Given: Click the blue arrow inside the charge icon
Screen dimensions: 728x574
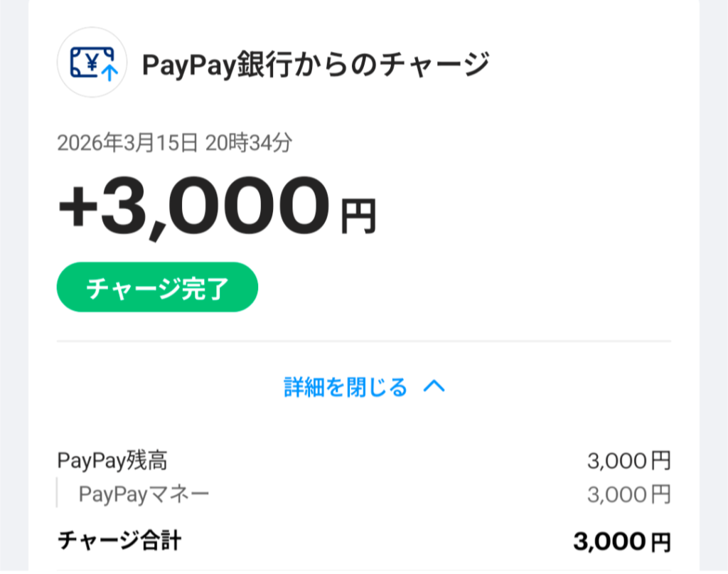Looking at the screenshot, I should [109, 71].
